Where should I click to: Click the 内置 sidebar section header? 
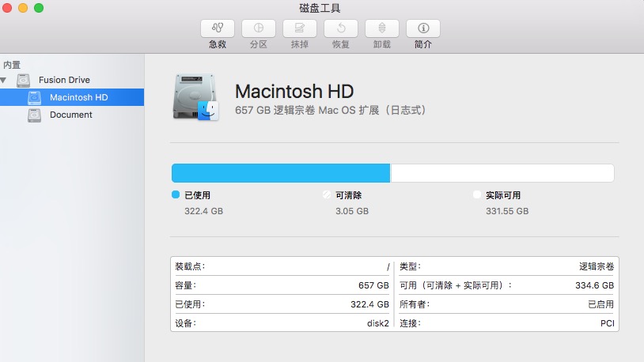point(12,65)
